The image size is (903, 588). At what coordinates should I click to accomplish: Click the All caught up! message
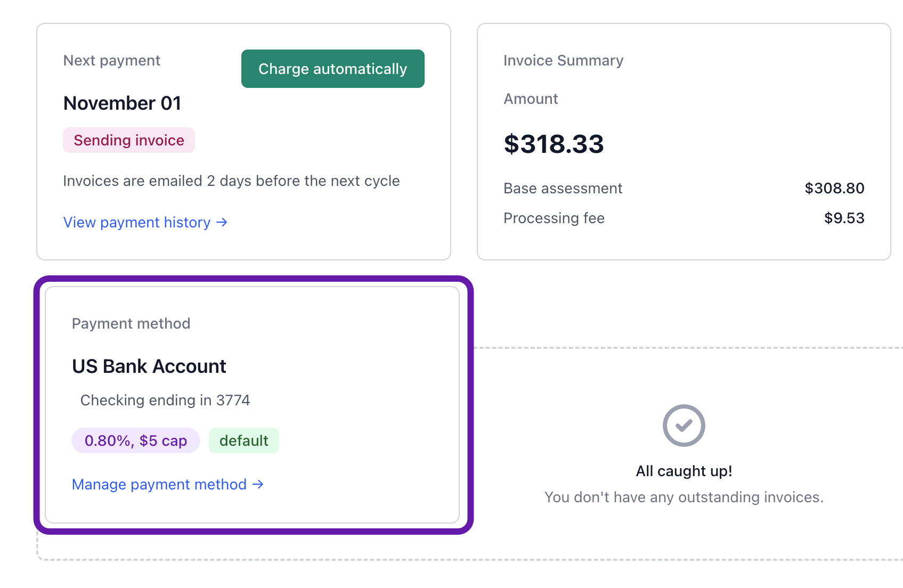[684, 471]
